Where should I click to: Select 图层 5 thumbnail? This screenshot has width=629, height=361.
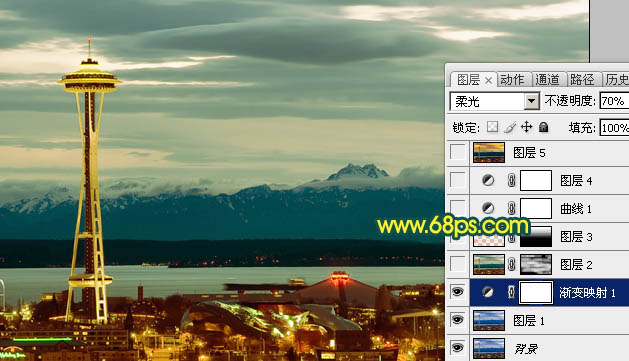(x=489, y=152)
